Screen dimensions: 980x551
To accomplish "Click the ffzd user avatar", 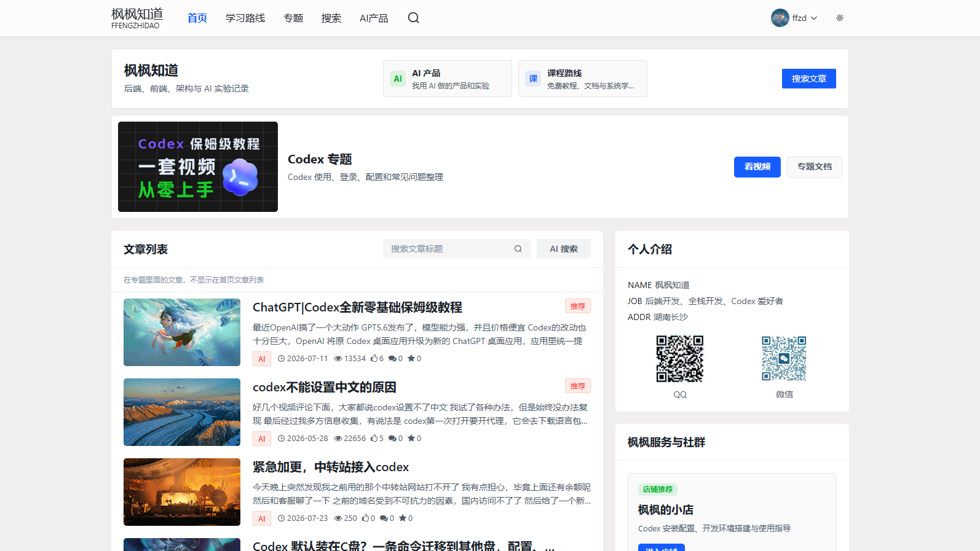I will 780,18.
